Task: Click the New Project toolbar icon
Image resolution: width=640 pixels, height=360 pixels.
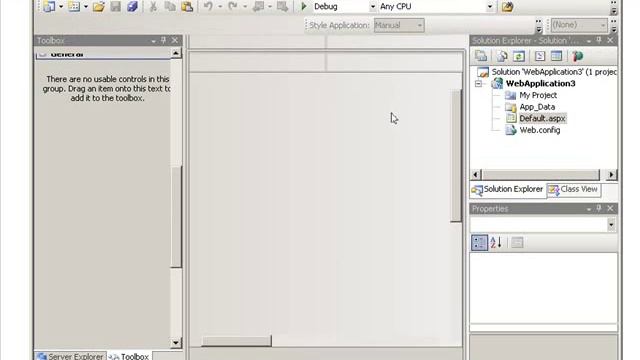Action: 49,7
